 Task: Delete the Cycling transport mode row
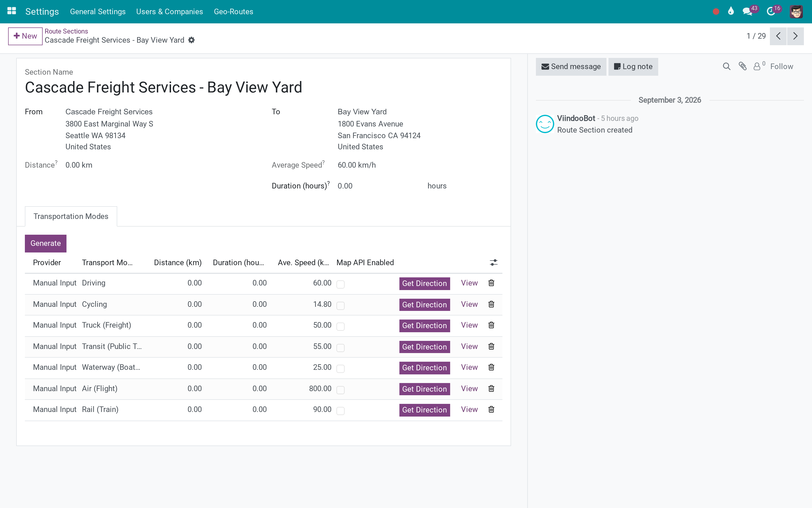point(491,304)
